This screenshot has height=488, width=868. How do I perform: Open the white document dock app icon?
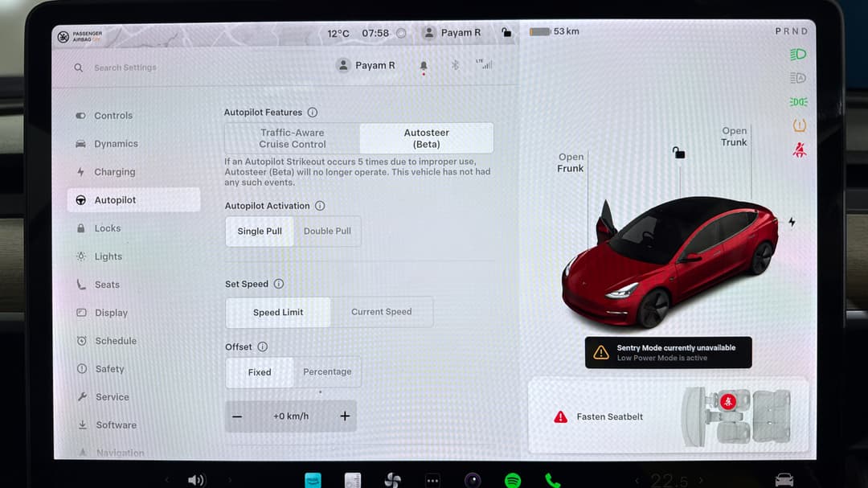pos(353,480)
